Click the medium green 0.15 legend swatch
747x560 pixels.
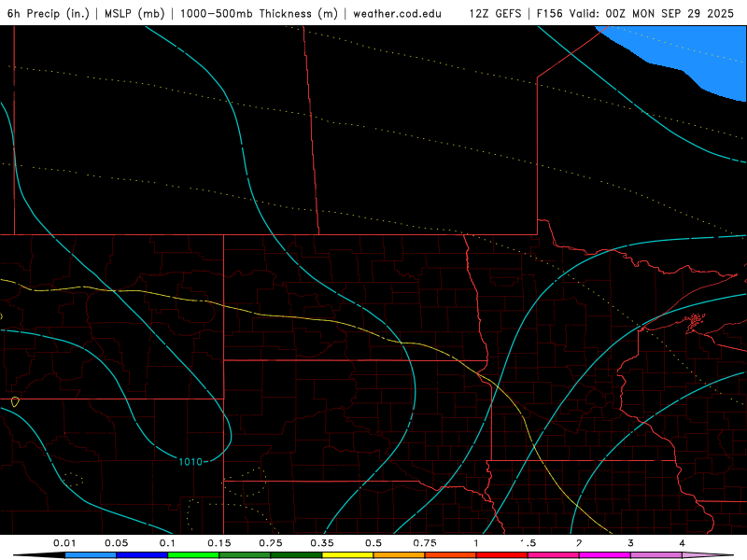(x=245, y=555)
